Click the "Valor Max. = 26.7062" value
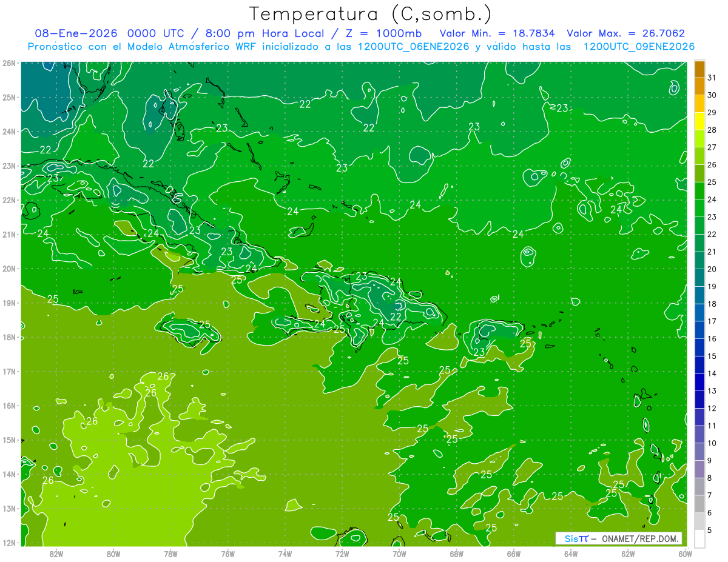Viewport: 728px width, 562px height. point(625,33)
